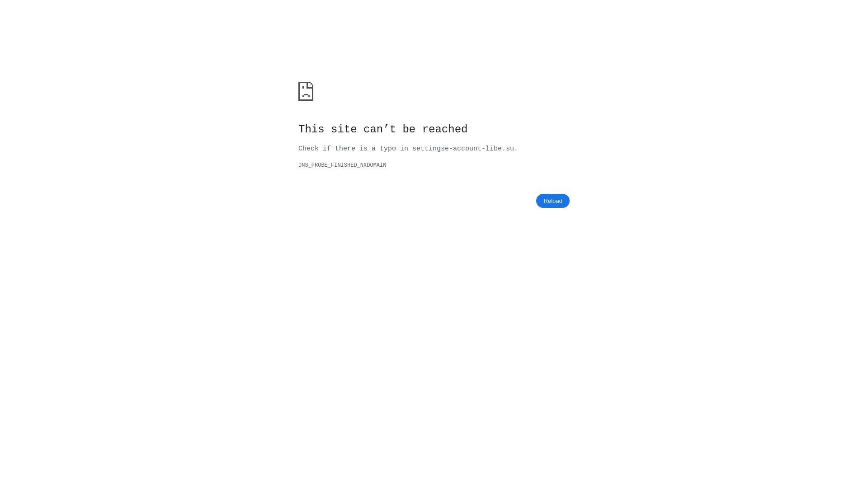The height and width of the screenshot is (488, 868).
Task: Click the folded corner of the page icon
Action: 310,85
